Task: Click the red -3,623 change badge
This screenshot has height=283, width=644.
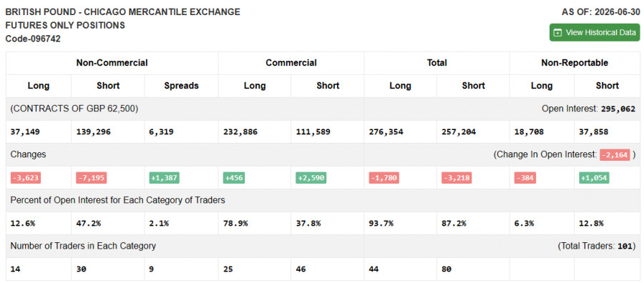Action: click(x=26, y=178)
